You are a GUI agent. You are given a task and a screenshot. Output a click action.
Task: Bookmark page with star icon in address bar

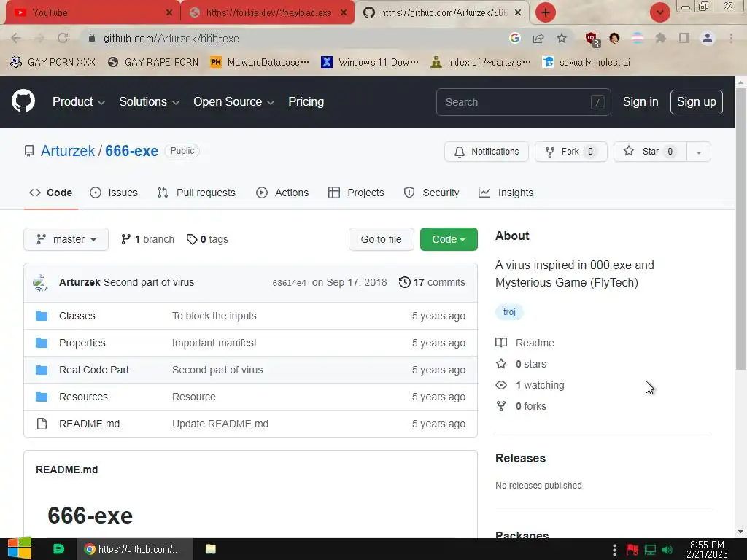click(562, 38)
